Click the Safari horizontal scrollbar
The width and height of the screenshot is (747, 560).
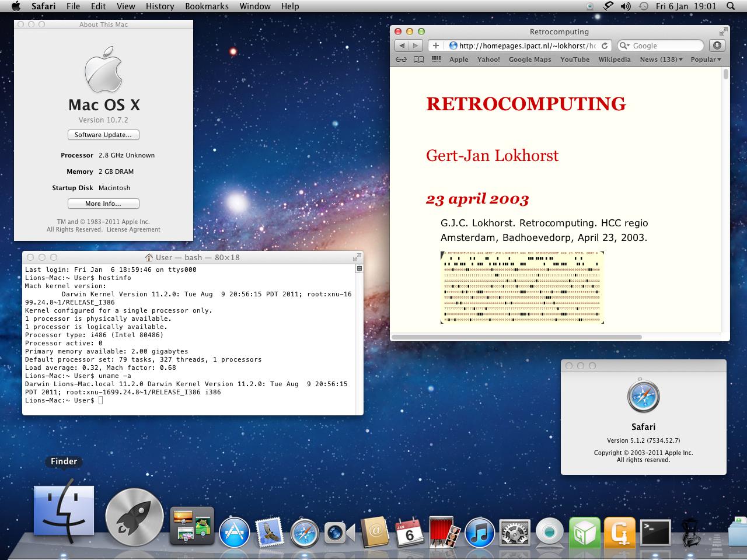516,337
